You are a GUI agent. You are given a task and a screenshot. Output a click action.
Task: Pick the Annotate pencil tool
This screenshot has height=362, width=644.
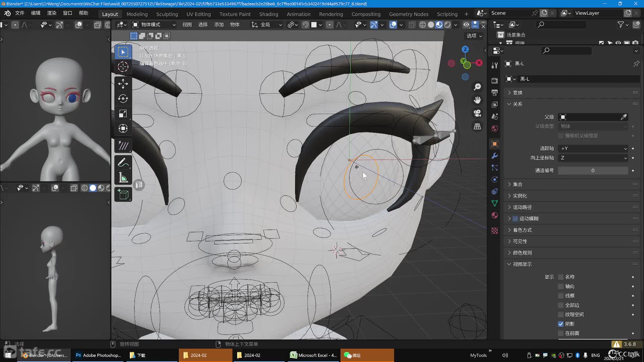coord(123,163)
